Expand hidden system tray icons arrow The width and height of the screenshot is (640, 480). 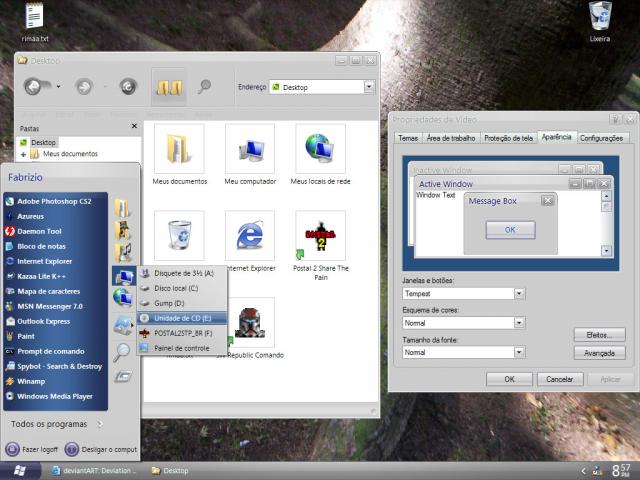[583, 471]
